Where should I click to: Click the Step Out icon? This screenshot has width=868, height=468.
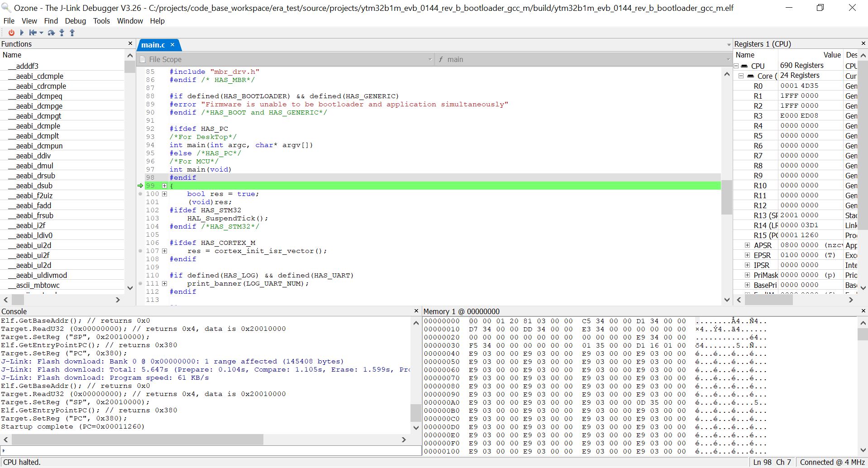(72, 33)
